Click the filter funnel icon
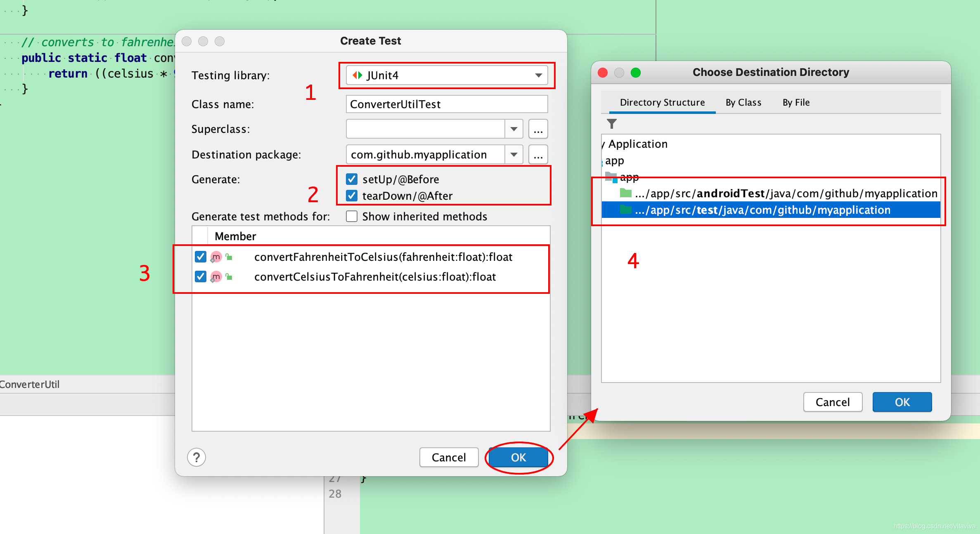 coord(612,124)
